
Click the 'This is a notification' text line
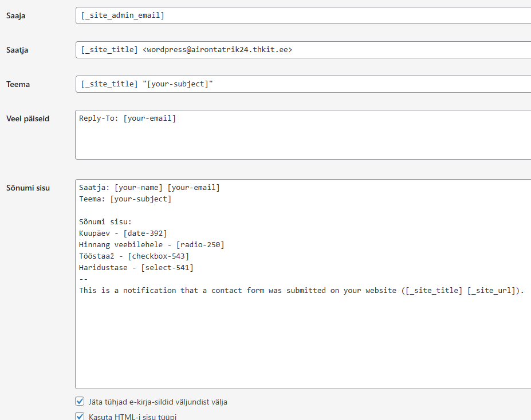(301, 290)
